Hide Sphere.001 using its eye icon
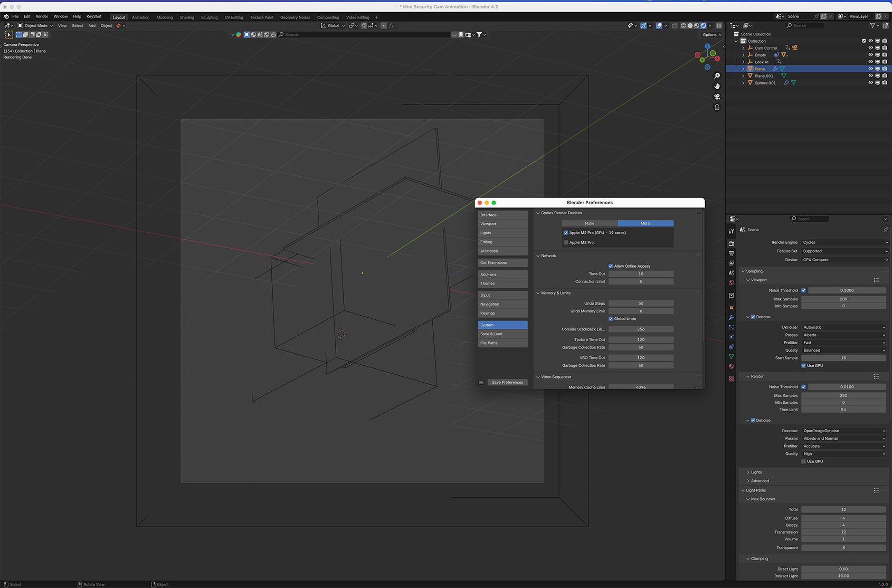 click(870, 83)
